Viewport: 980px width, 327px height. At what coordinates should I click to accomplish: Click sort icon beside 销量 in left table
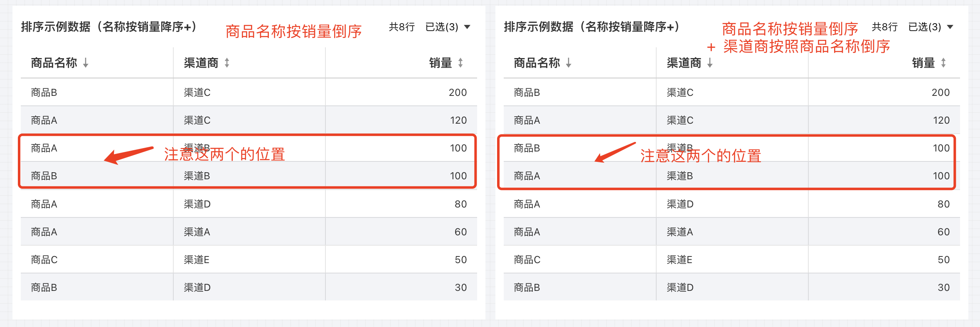tap(460, 63)
